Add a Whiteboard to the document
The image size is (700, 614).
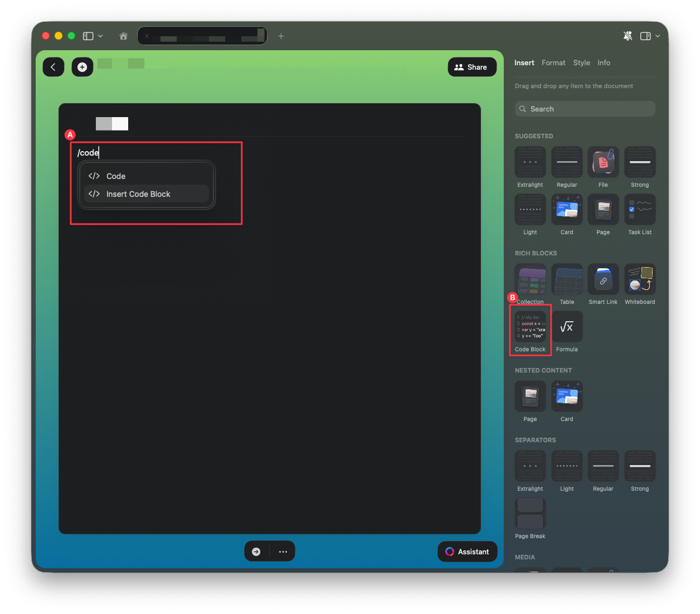tap(639, 279)
